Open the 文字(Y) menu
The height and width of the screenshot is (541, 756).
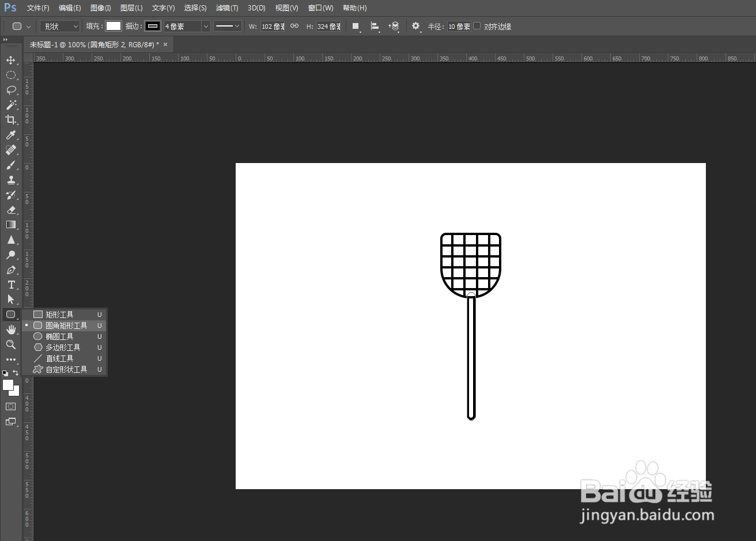click(x=163, y=8)
